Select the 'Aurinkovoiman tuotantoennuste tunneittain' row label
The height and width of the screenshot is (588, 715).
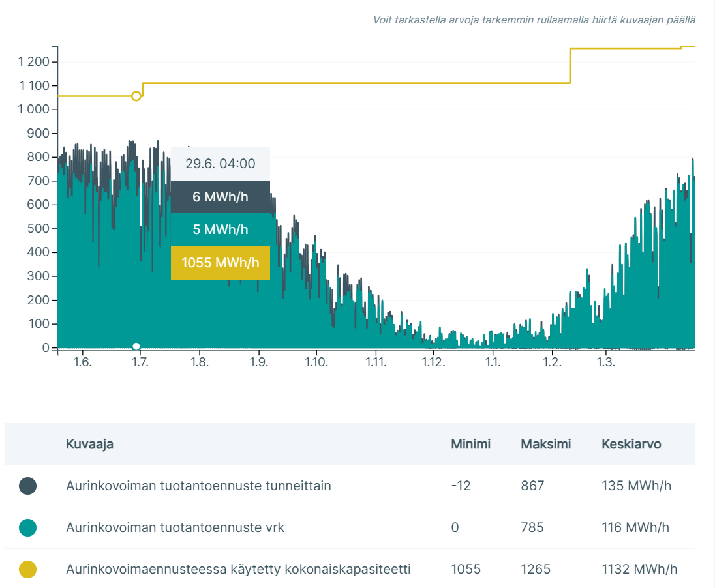point(198,486)
